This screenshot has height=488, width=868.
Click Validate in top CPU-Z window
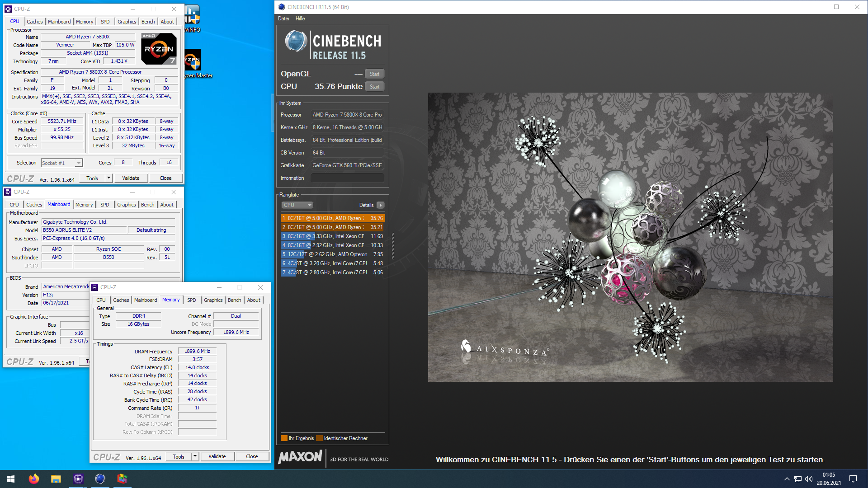coord(131,178)
